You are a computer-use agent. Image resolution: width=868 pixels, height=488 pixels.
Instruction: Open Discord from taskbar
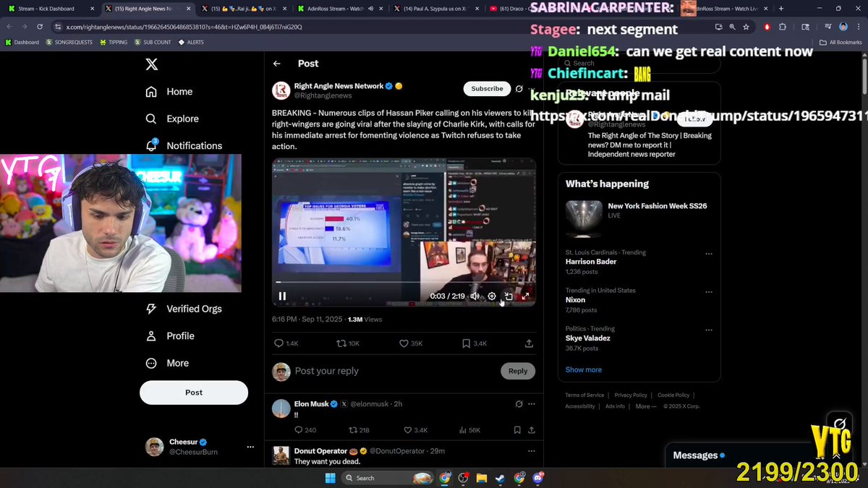coord(537,478)
